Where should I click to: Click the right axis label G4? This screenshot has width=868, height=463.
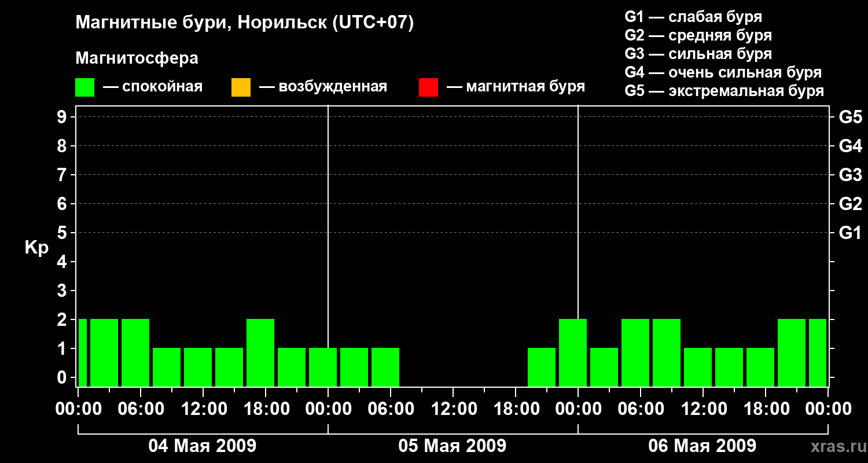tap(851, 146)
